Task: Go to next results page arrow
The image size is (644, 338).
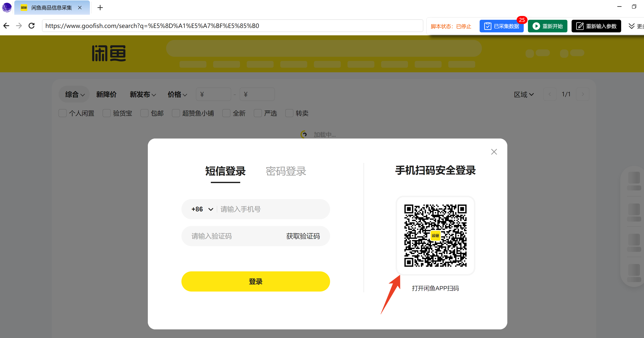Action: pos(583,94)
